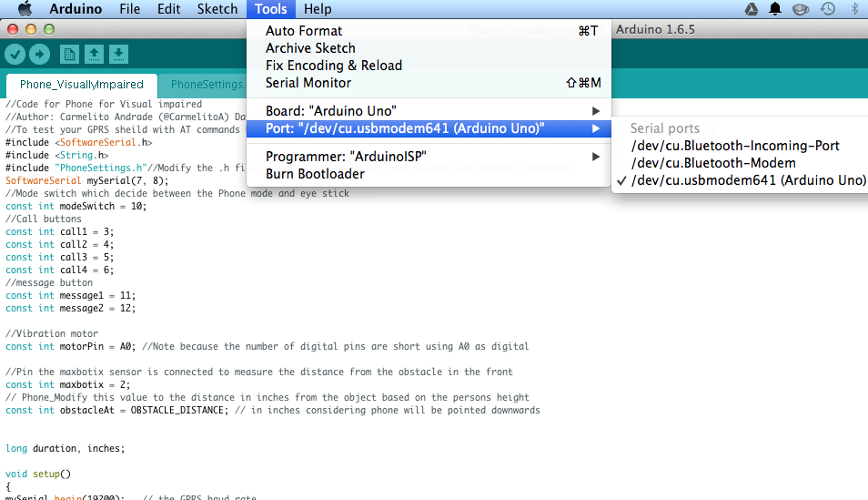Switch to the PhoneSettings tab
Viewport: 868px width, 500px height.
pyautogui.click(x=204, y=85)
